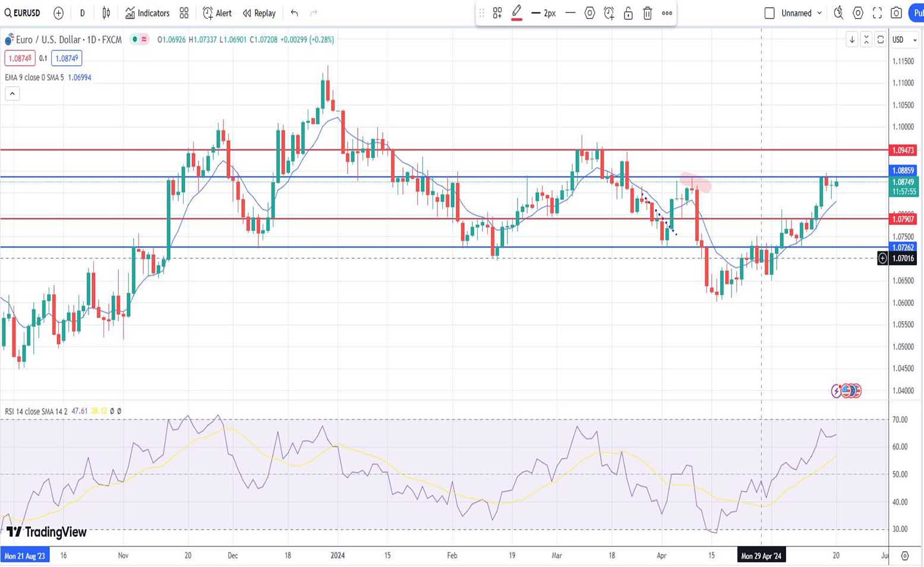Viewport: 924px width, 567px height.
Task: Open the USD currency dropdown
Action: (x=904, y=40)
